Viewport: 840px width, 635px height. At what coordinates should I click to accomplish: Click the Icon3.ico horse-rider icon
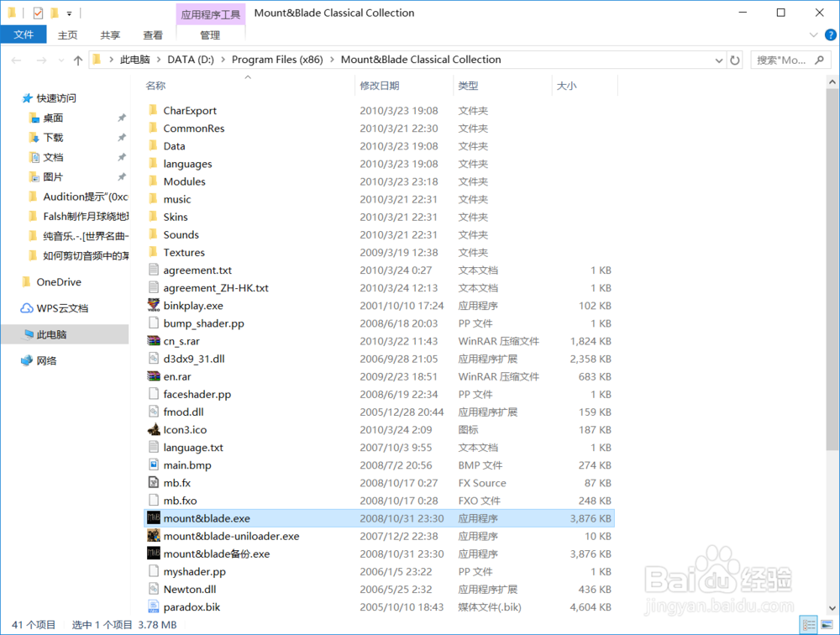tap(154, 429)
